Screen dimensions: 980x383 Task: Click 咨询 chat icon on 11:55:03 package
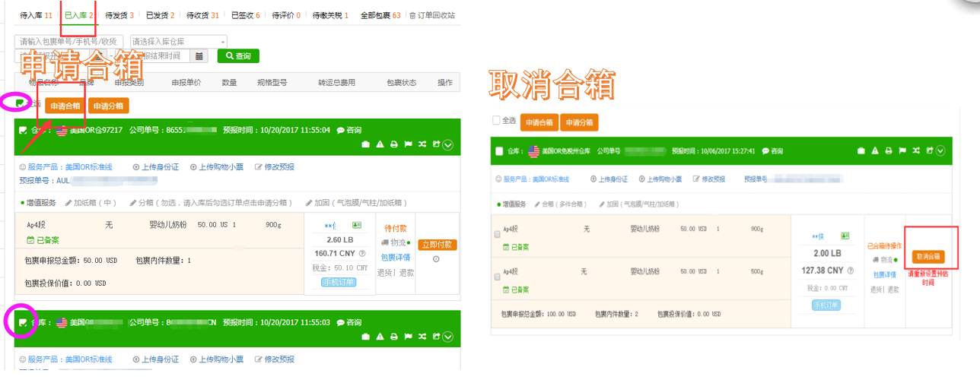pos(348,323)
